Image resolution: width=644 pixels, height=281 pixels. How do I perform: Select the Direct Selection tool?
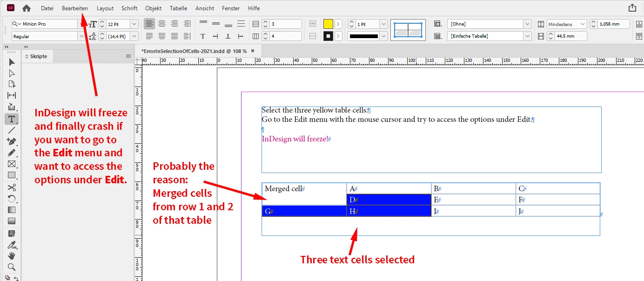(12, 73)
